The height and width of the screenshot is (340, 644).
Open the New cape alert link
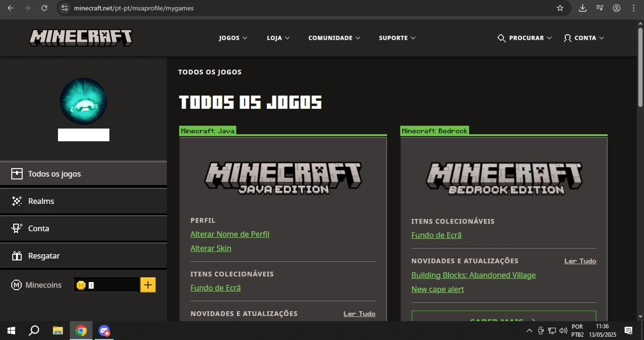tap(438, 289)
